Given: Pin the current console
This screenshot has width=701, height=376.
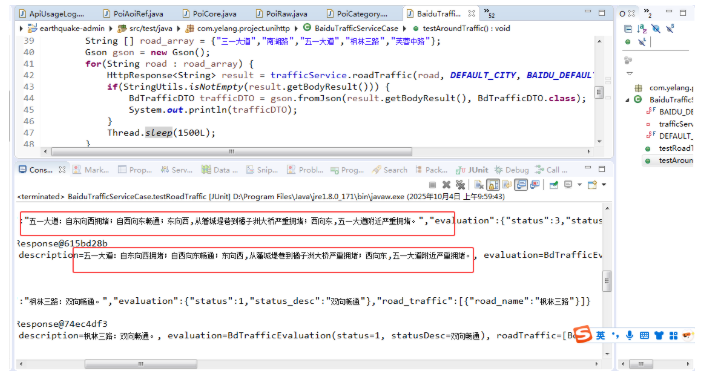Looking at the screenshot, I should coord(554,185).
